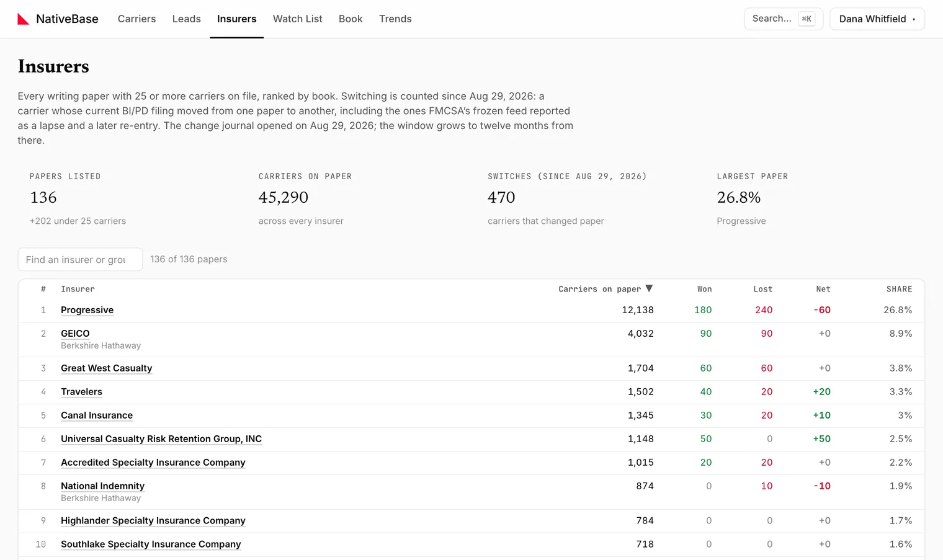Click the NativeBase brand name

pyautogui.click(x=67, y=19)
